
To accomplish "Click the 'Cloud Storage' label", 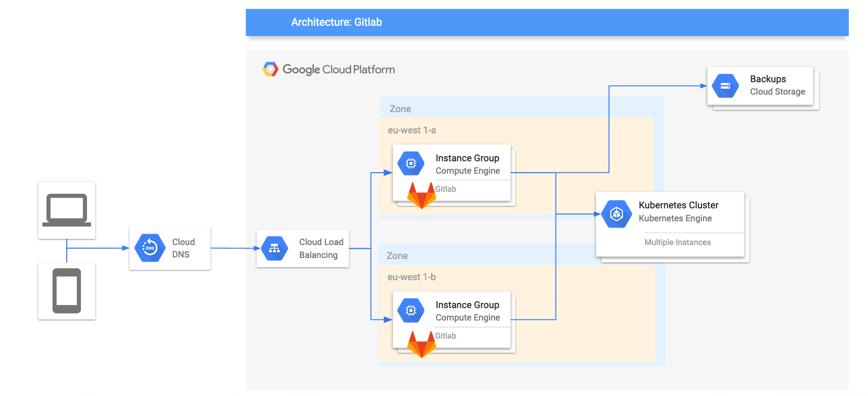I will (777, 92).
